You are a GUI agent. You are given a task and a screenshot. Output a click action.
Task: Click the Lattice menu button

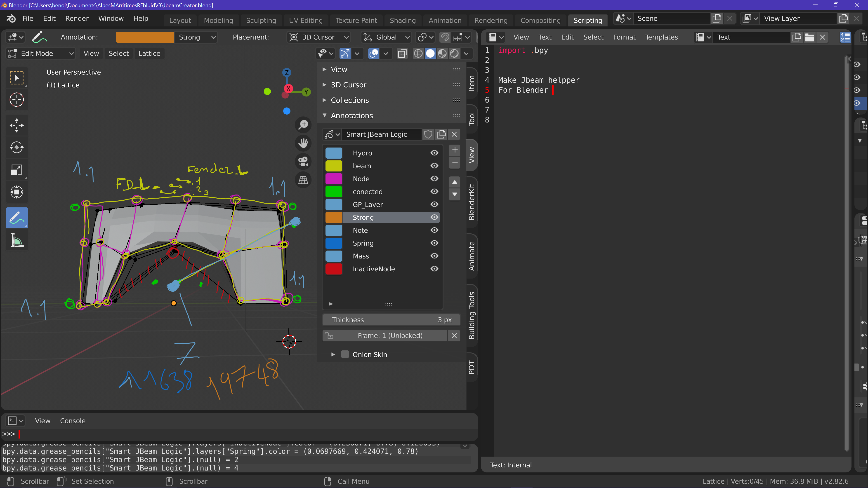click(149, 53)
